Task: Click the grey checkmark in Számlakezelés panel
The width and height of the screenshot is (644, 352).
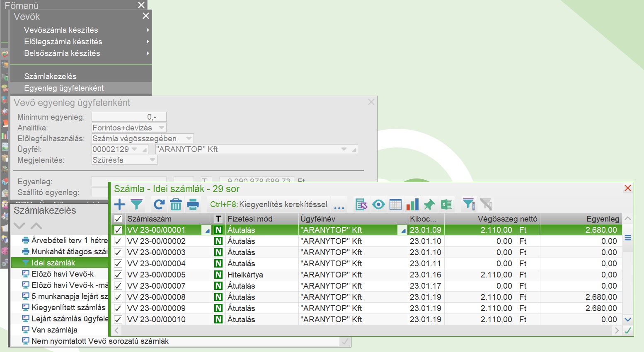Action: point(344,341)
